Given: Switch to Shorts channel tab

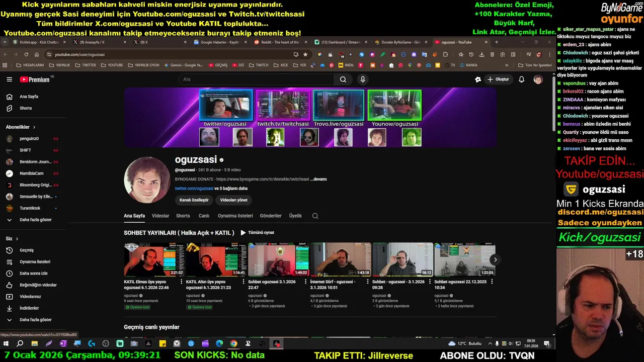Looking at the screenshot, I should point(183,216).
